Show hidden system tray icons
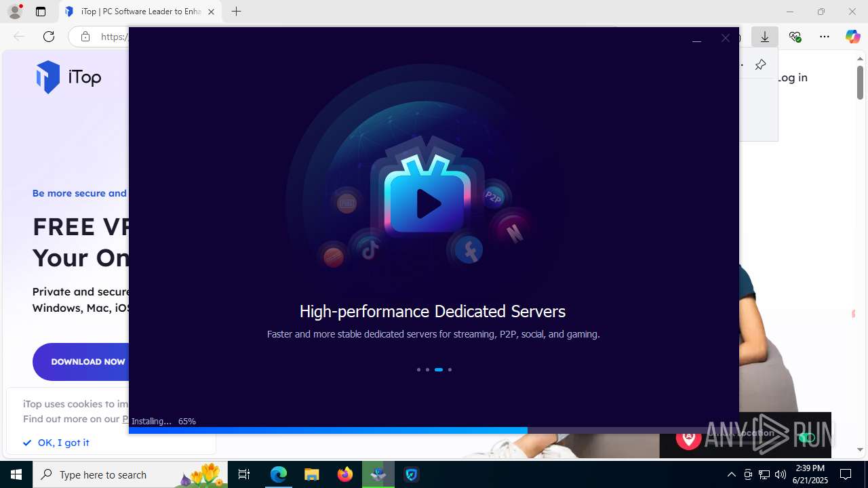 point(731,474)
